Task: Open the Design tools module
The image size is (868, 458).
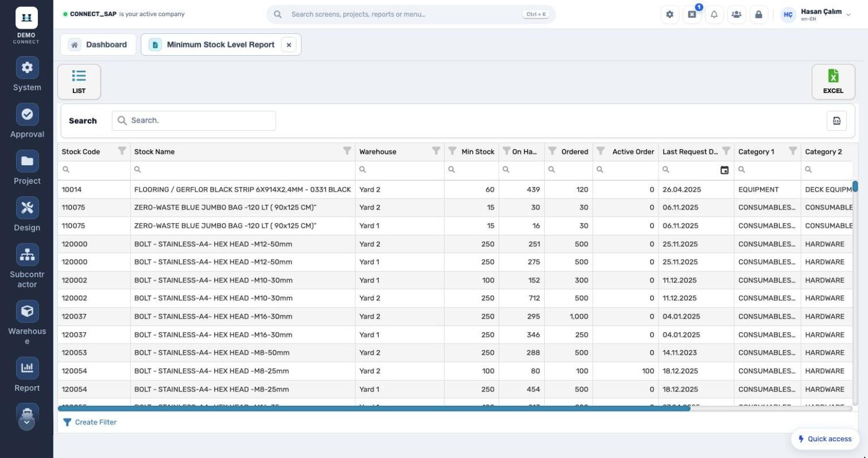Action: 27,215
